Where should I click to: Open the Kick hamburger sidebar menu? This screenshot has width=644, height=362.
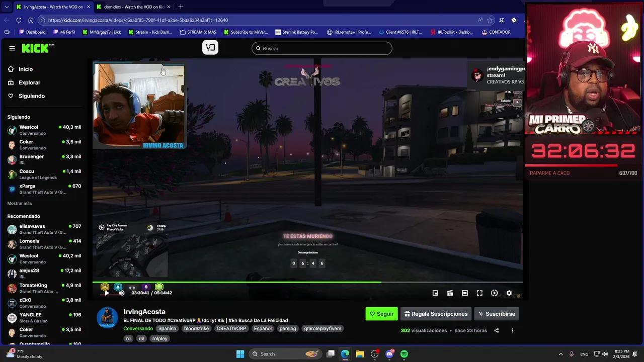tap(12, 48)
